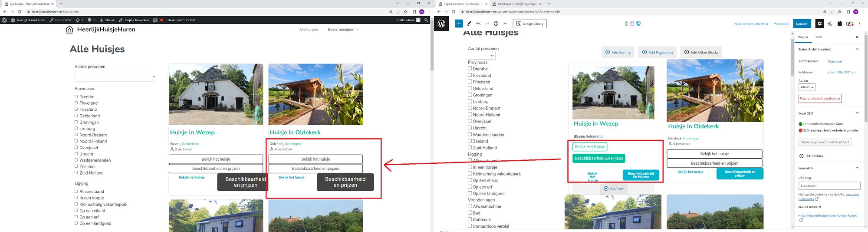Select the desktop preview device icon
The image size is (868, 232).
[x=638, y=23]
